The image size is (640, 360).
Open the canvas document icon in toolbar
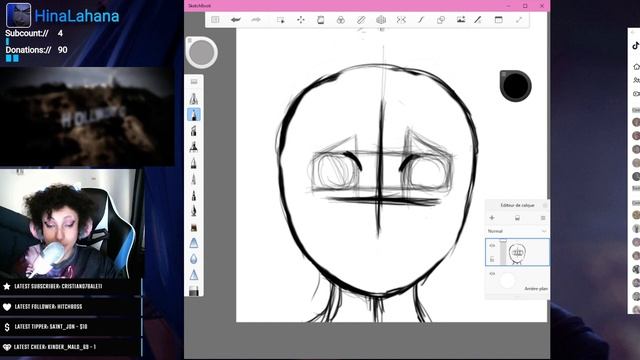point(321,20)
